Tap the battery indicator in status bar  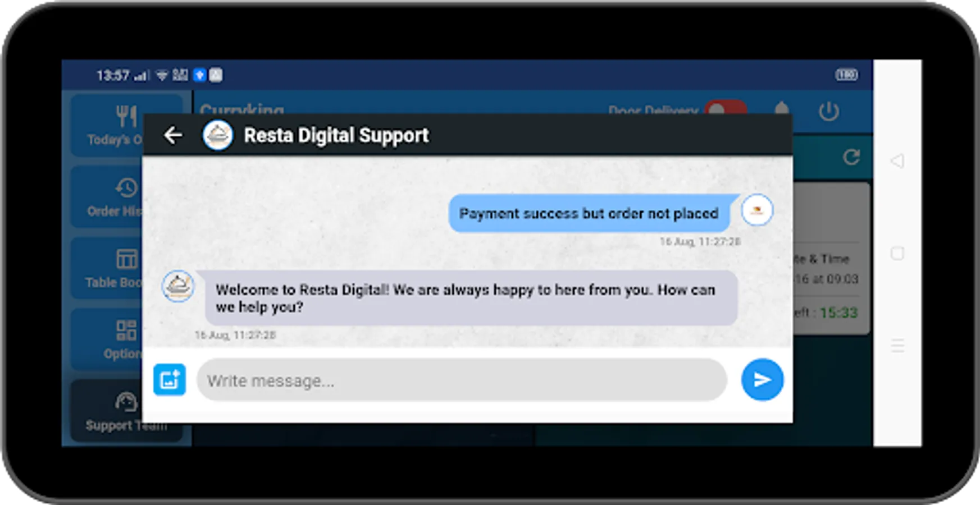point(846,75)
